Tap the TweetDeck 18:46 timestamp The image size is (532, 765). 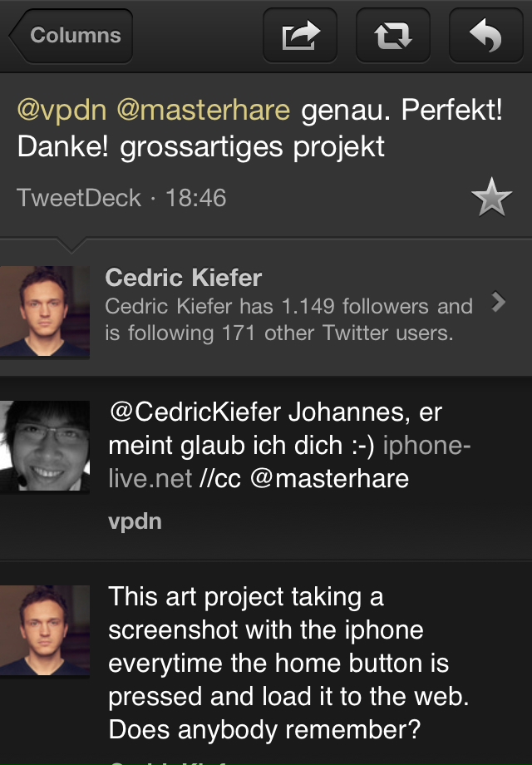[x=121, y=198]
